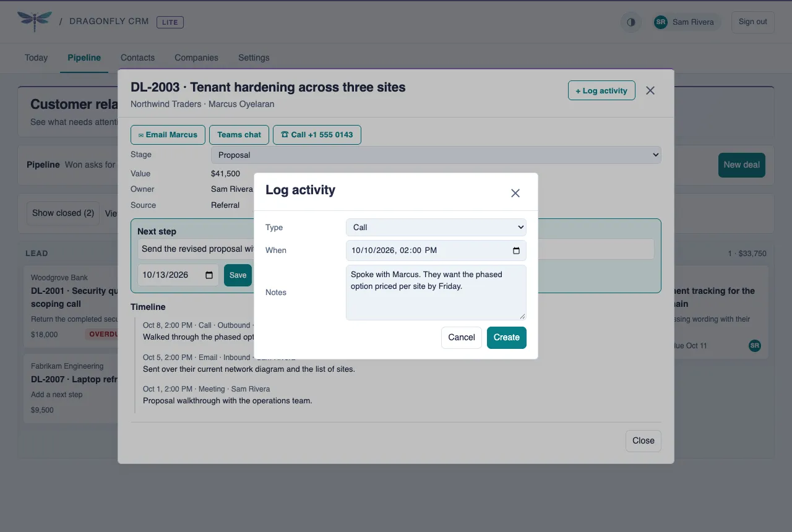Click the Email Marcus button
The width and height of the screenshot is (792, 532).
[x=168, y=135]
